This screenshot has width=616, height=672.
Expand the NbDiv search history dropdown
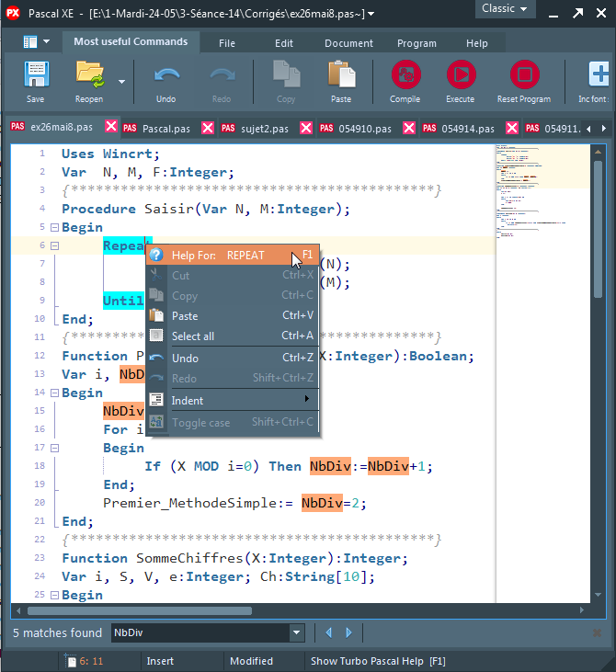(295, 632)
